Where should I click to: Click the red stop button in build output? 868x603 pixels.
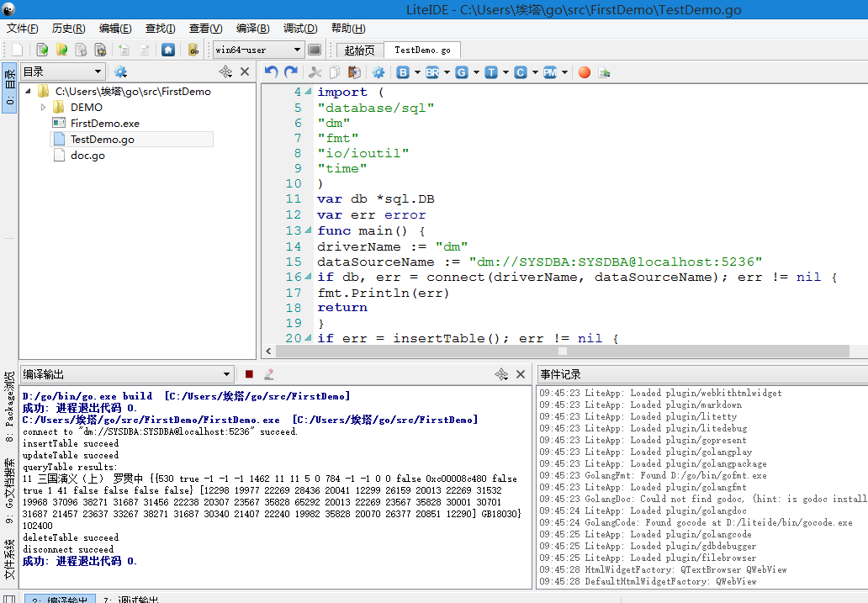tap(249, 374)
